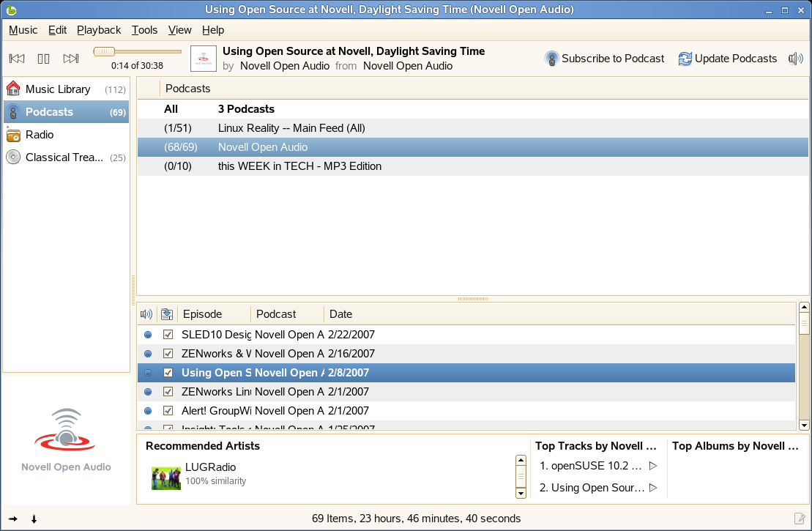The width and height of the screenshot is (812, 531).
Task: Open the Tools menu
Action: 144,30
